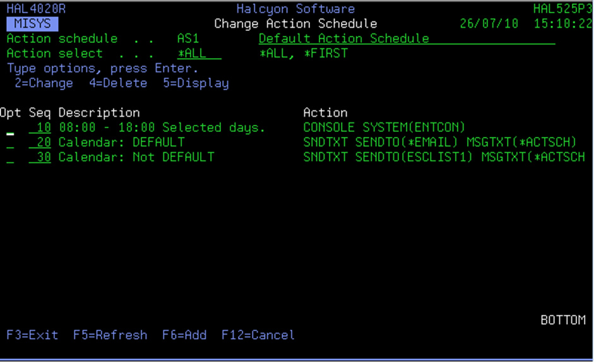The width and height of the screenshot is (596, 364).
Task: Select the 'Calendar: Not DEFAULT' description row
Action: coord(136,157)
